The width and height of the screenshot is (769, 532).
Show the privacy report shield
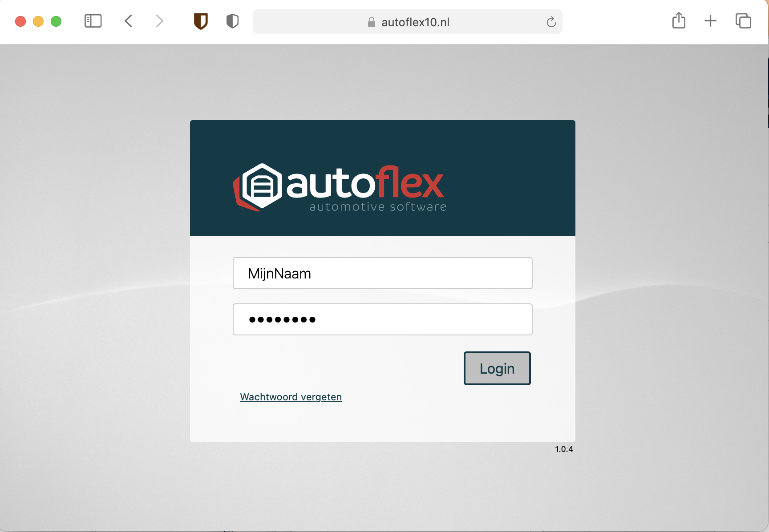(232, 21)
